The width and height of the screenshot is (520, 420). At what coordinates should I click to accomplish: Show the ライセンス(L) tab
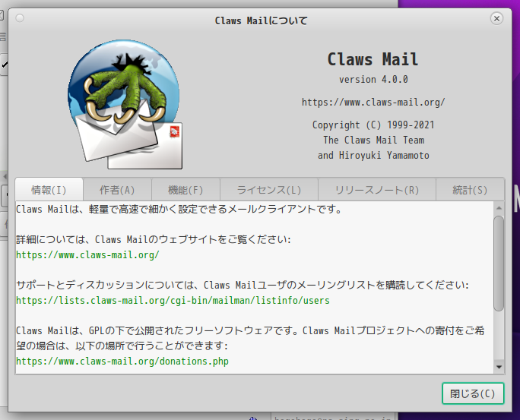(x=268, y=190)
